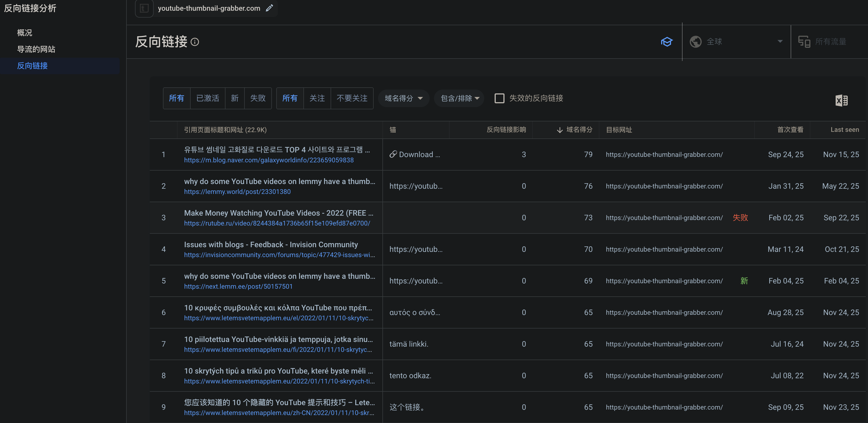Select the 失败 status filter
Image resolution: width=868 pixels, height=423 pixels.
[258, 98]
